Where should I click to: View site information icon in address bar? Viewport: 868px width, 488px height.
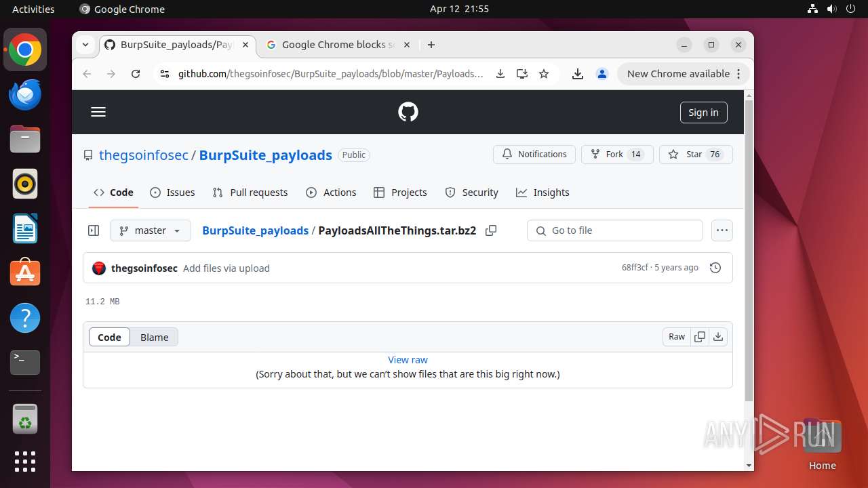click(163, 74)
